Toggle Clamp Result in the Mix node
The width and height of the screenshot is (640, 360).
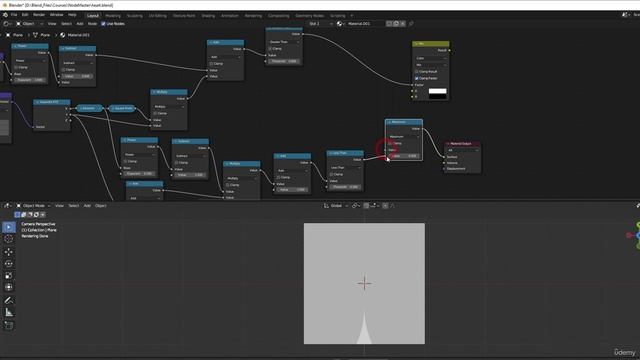click(417, 72)
